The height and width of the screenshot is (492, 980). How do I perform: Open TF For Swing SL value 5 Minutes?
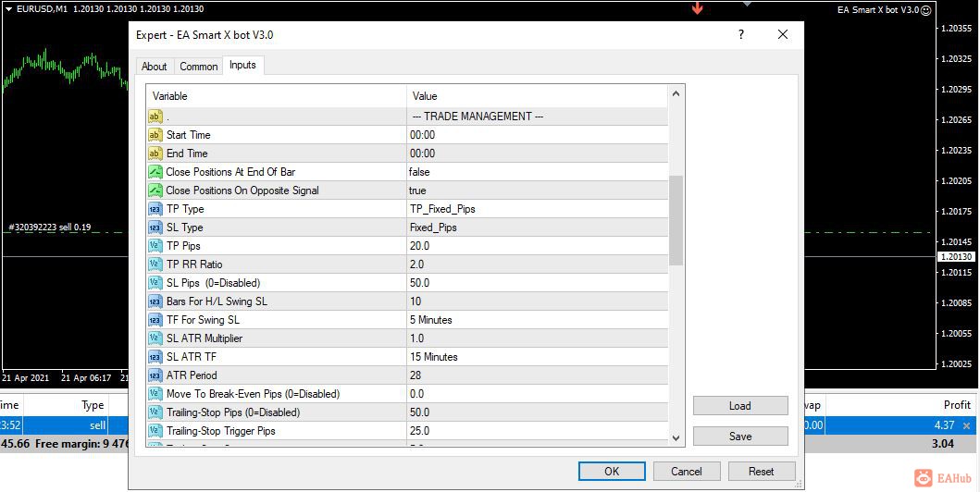(538, 320)
